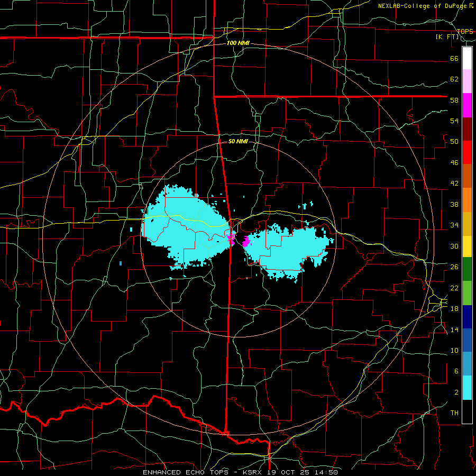This screenshot has height=476, width=476.
Task: Click the "[K FT]" units label
Action: pyautogui.click(x=447, y=36)
